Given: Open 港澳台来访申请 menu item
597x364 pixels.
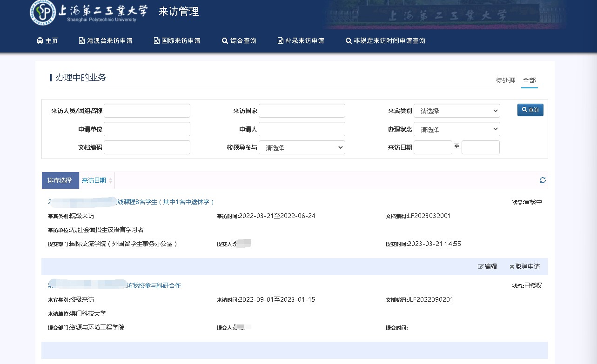Looking at the screenshot, I should click(106, 41).
